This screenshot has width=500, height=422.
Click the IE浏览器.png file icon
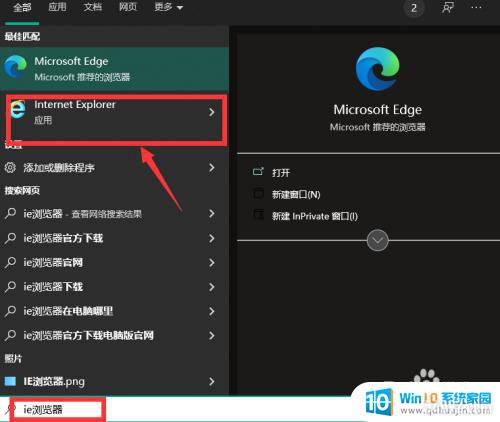10,381
